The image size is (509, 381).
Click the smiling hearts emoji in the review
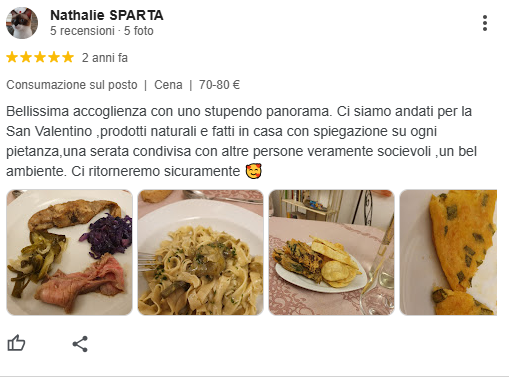point(254,171)
